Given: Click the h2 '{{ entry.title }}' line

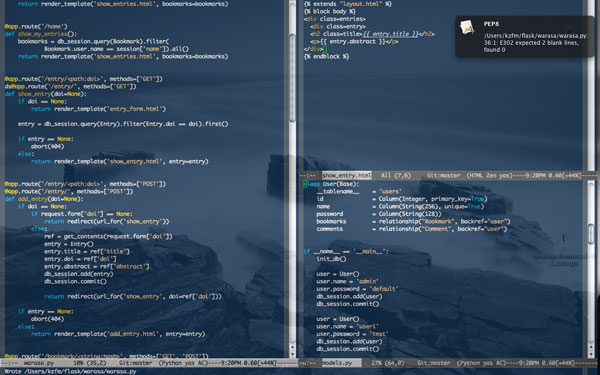Looking at the screenshot, I should 372,34.
